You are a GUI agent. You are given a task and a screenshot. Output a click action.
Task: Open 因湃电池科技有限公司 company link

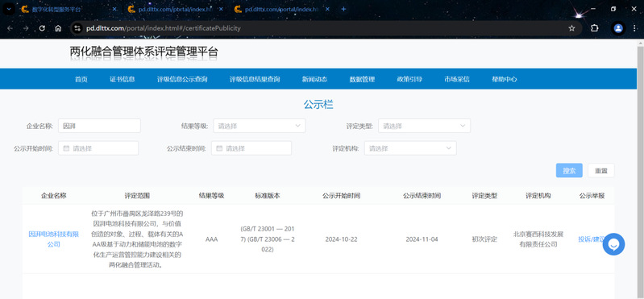click(53, 239)
